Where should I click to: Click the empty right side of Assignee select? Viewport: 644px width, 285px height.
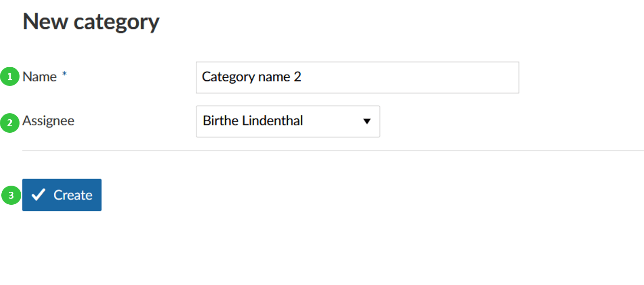pos(334,121)
